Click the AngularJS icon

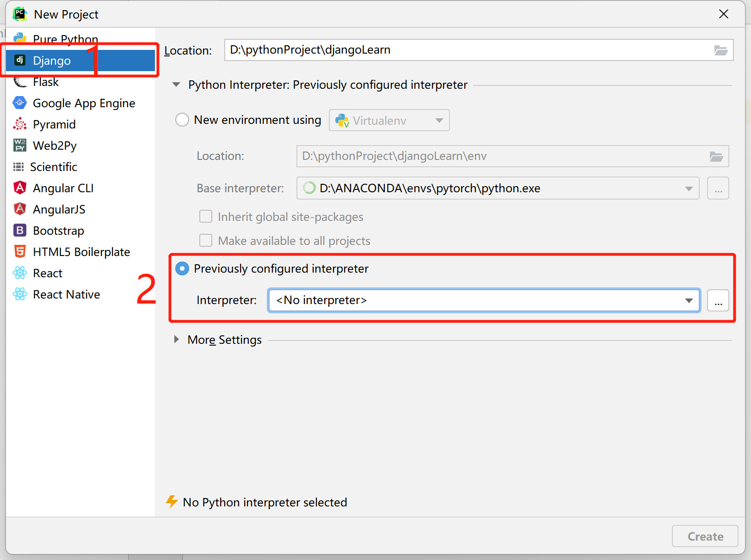coord(20,209)
